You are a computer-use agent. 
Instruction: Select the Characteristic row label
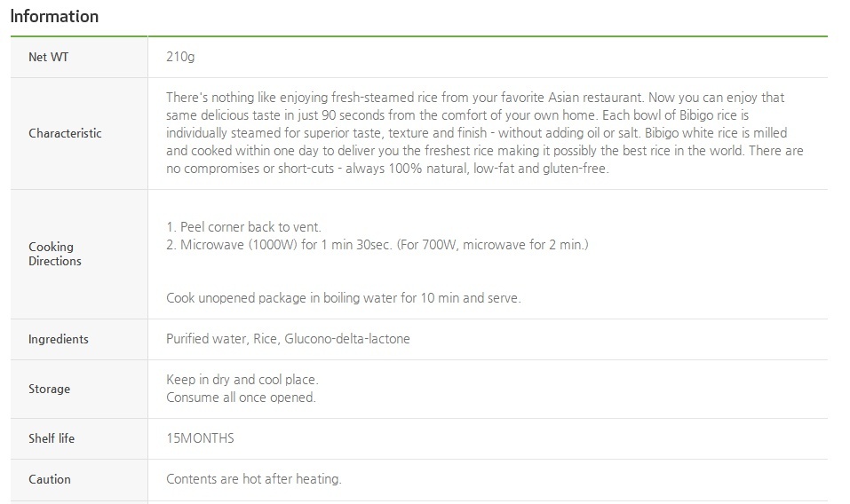(x=65, y=133)
